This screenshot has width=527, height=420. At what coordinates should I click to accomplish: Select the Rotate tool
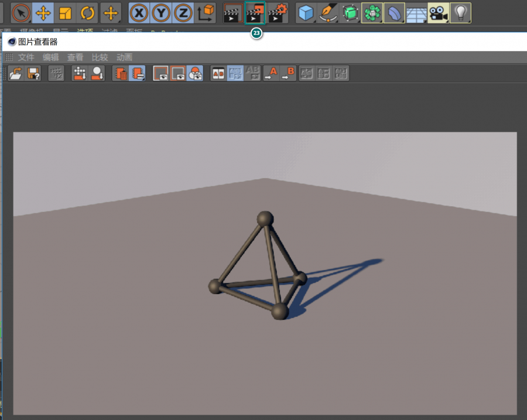[88, 13]
